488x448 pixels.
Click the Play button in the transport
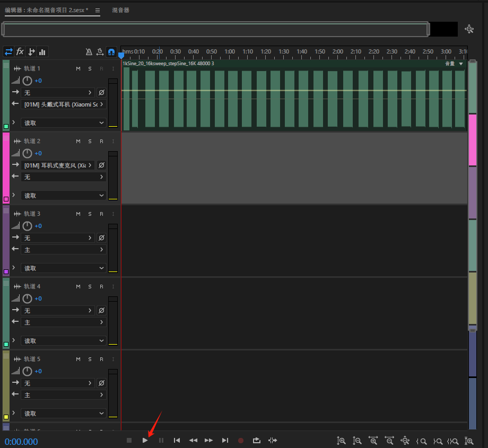[x=145, y=440]
